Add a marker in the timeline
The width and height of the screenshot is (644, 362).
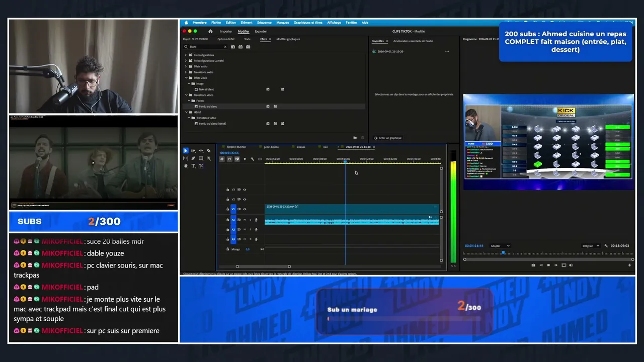(245, 159)
